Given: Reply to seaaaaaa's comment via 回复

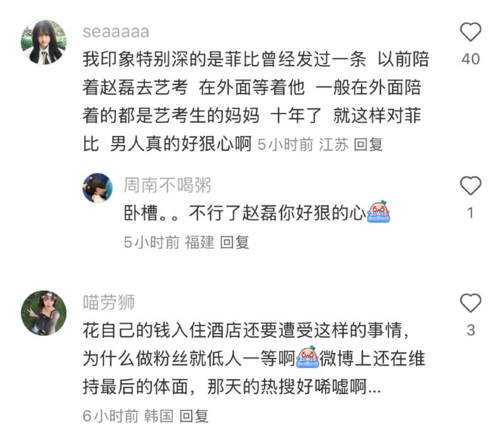Looking at the screenshot, I should coord(369,144).
